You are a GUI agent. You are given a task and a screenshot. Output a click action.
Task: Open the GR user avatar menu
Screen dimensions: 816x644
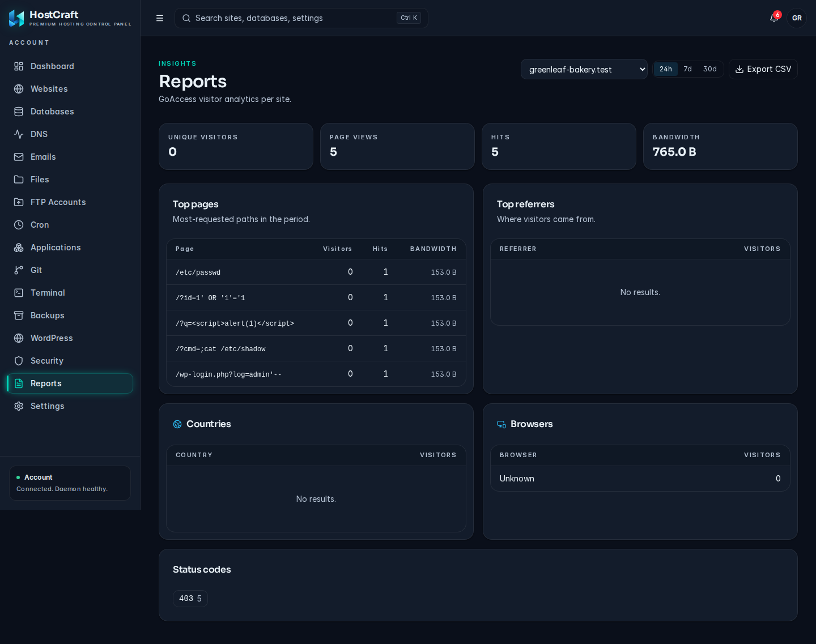(797, 18)
